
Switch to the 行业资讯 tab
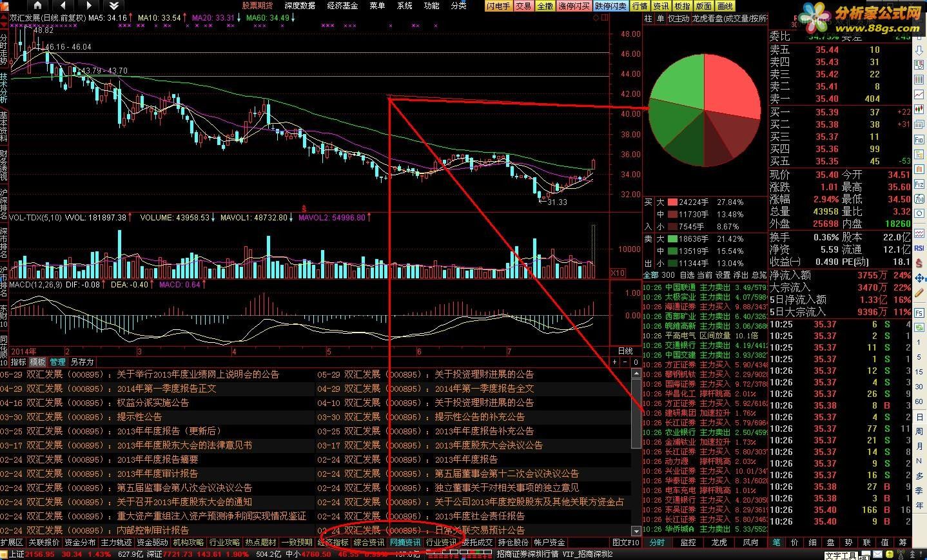(x=442, y=543)
